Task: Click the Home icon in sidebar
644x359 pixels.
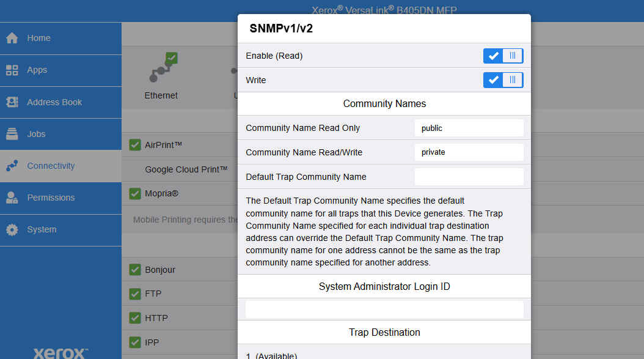Action: point(12,38)
